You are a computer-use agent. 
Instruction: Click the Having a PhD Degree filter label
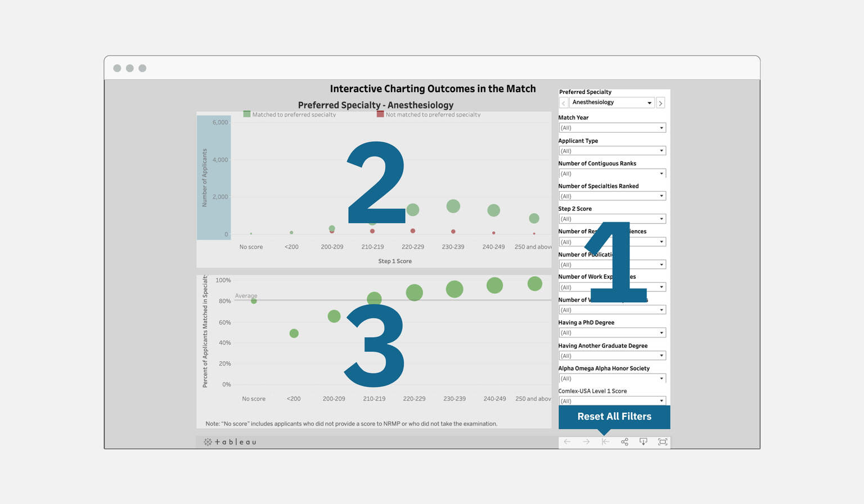coord(586,322)
